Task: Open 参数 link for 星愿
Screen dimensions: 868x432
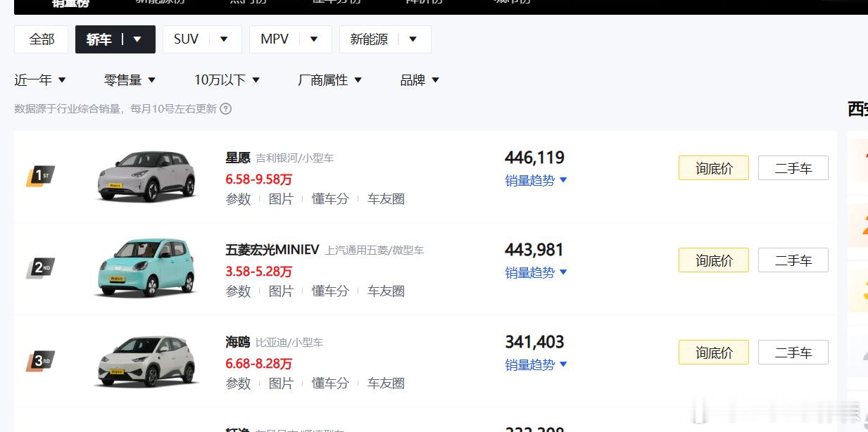Action: [238, 199]
